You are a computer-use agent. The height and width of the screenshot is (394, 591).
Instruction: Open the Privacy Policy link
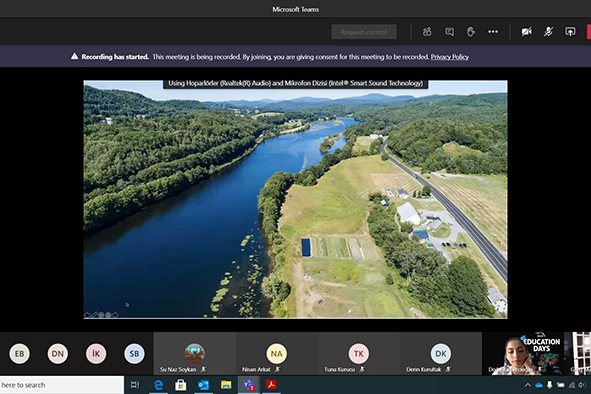450,57
